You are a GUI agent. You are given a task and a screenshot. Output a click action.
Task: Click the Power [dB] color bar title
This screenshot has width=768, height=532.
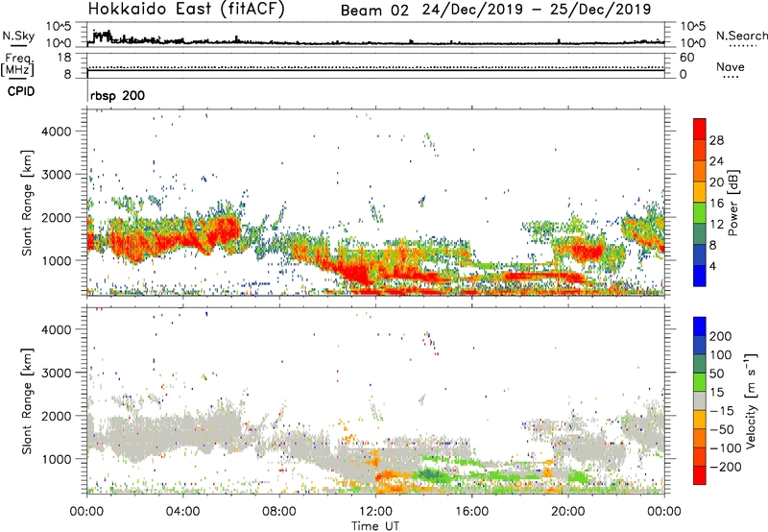pyautogui.click(x=732, y=203)
